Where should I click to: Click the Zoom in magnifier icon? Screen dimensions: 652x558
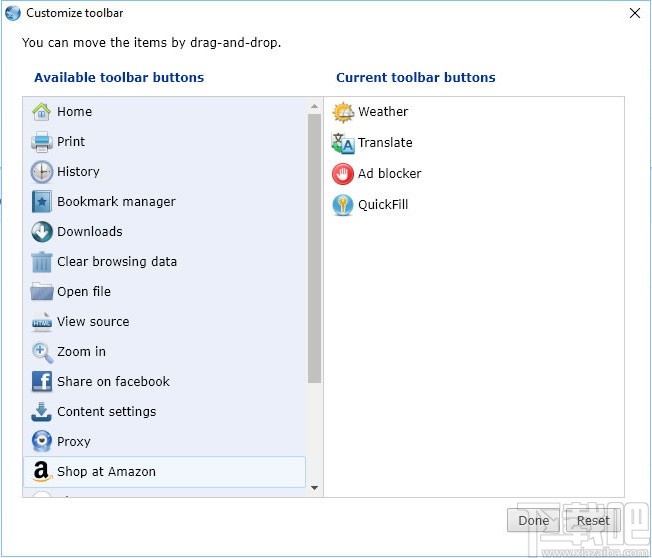coord(42,353)
